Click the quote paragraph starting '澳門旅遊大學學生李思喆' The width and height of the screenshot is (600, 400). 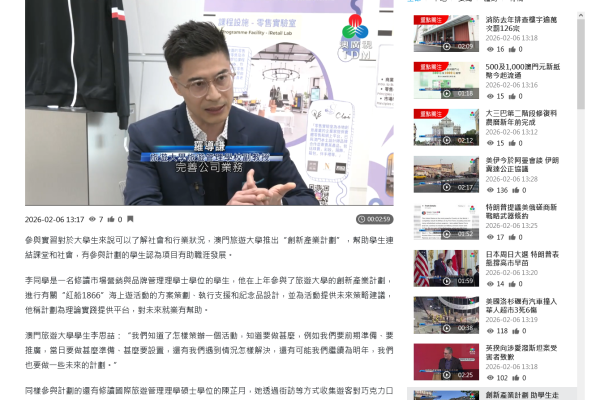[209, 351]
